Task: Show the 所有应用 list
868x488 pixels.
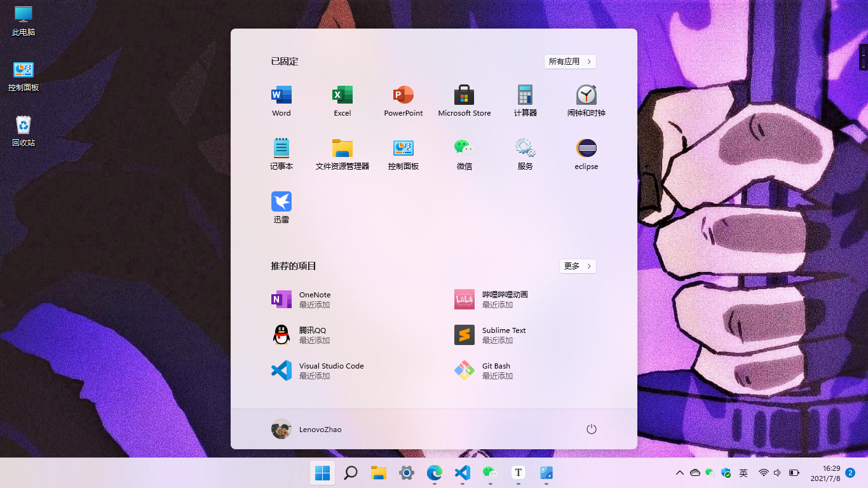Action: [x=570, y=62]
